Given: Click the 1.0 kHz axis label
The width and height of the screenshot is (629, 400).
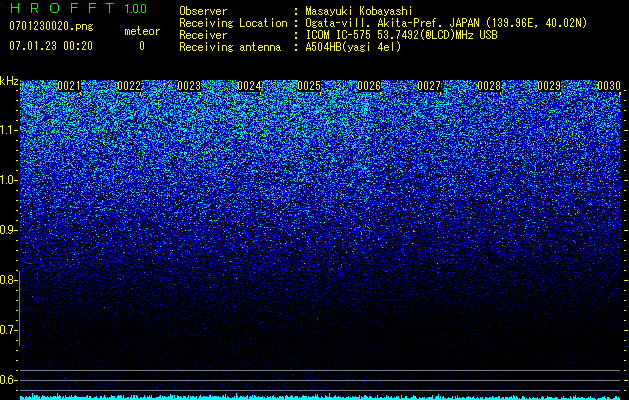Looking at the screenshot, I should coord(8,180).
